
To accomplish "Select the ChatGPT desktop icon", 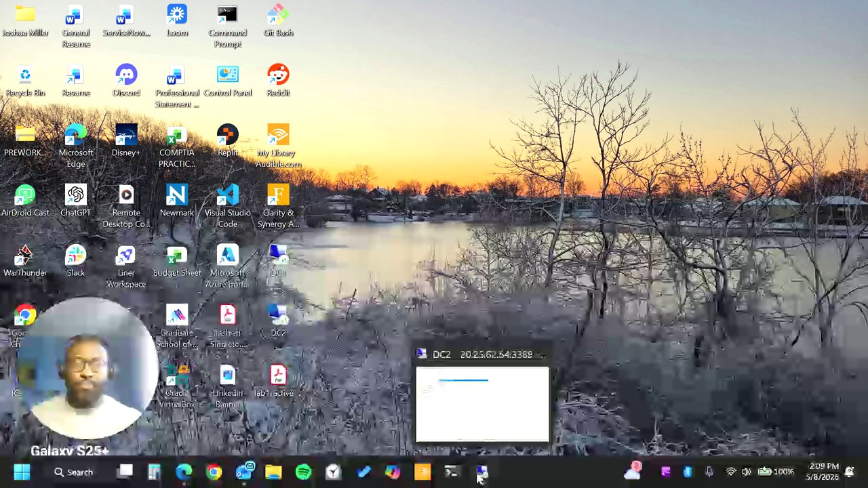I will (x=75, y=201).
